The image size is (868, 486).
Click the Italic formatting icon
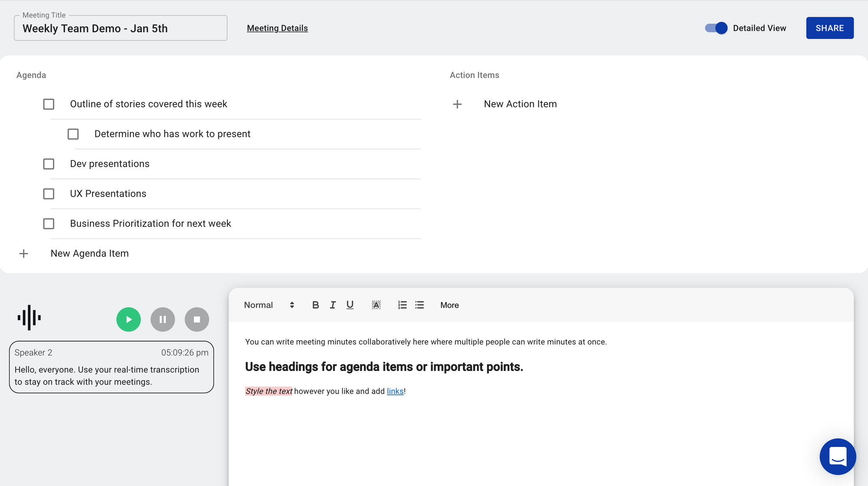[332, 305]
